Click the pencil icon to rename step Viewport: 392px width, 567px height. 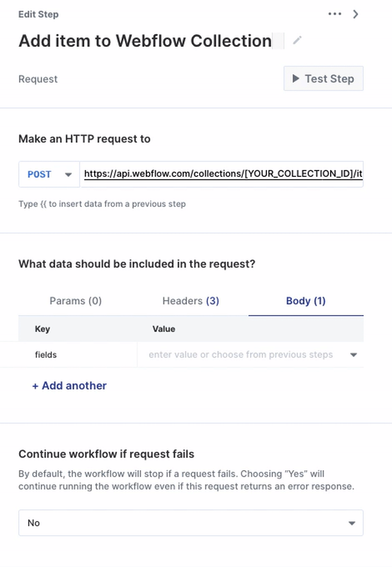click(x=297, y=41)
